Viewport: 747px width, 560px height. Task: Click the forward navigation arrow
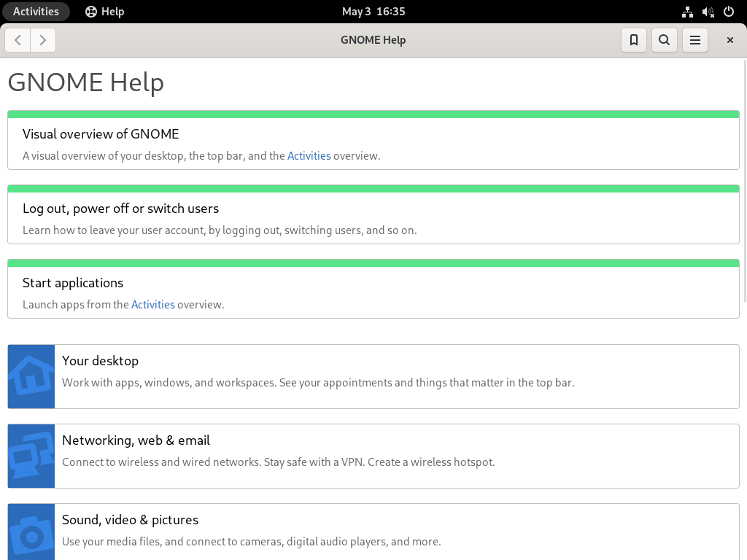pos(43,40)
